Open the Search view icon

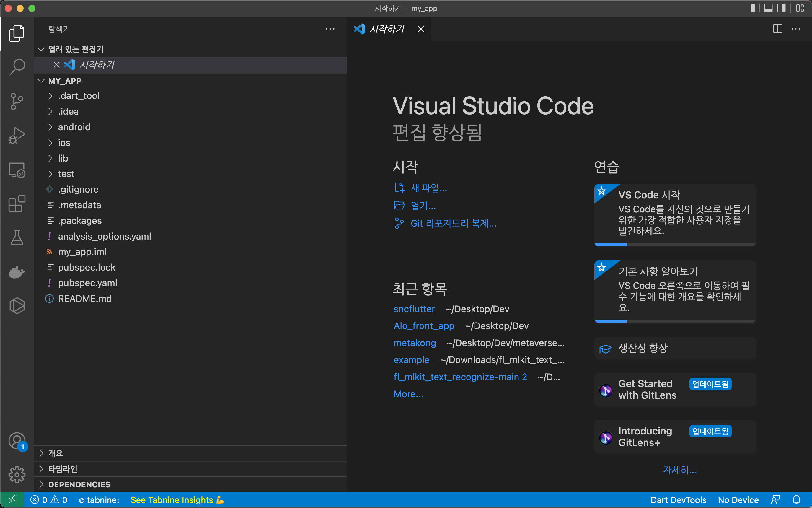(x=17, y=67)
